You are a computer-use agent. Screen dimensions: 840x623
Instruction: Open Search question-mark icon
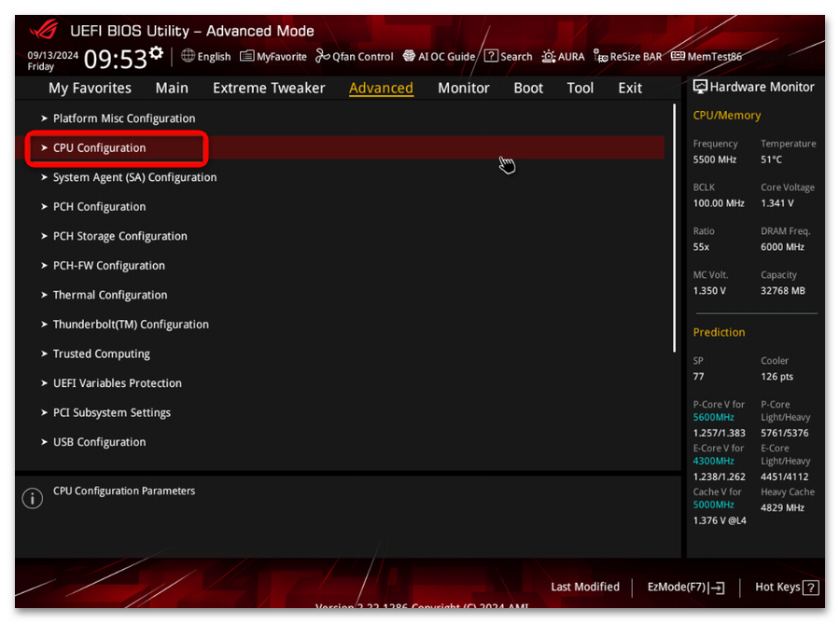(x=491, y=56)
